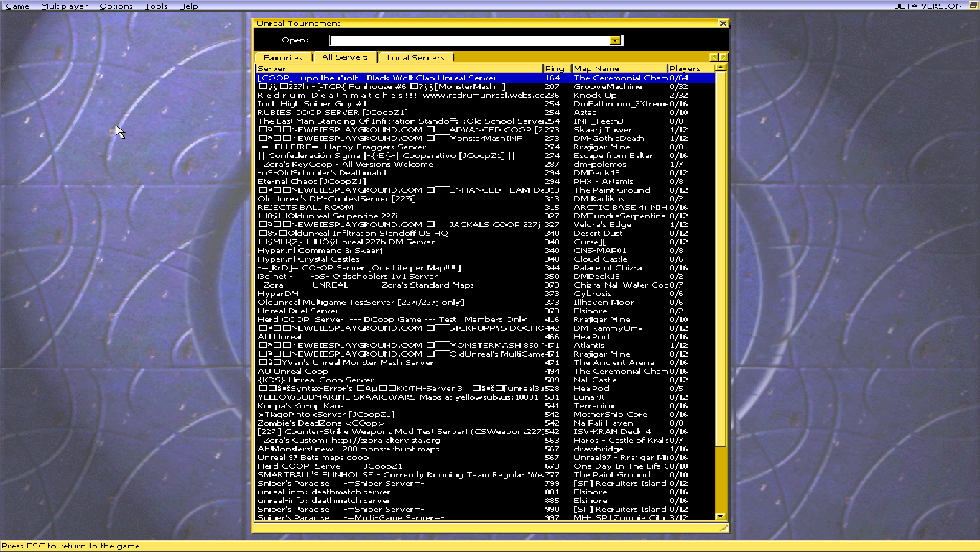Open the Tools menu
This screenshot has height=552, width=980.
click(x=156, y=6)
